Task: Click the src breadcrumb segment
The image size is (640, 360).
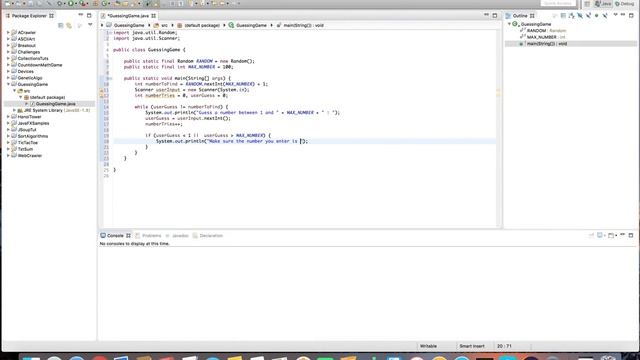Action: click(x=164, y=25)
